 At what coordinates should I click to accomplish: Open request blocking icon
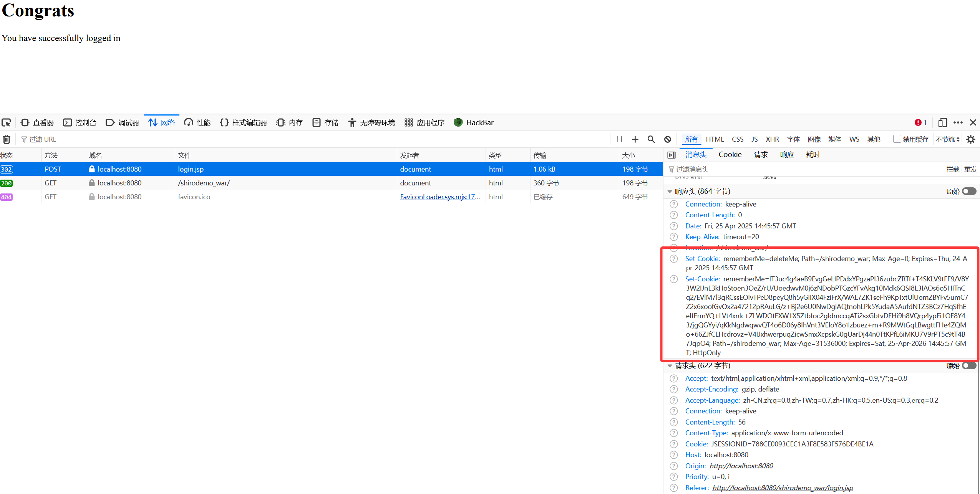click(x=668, y=139)
